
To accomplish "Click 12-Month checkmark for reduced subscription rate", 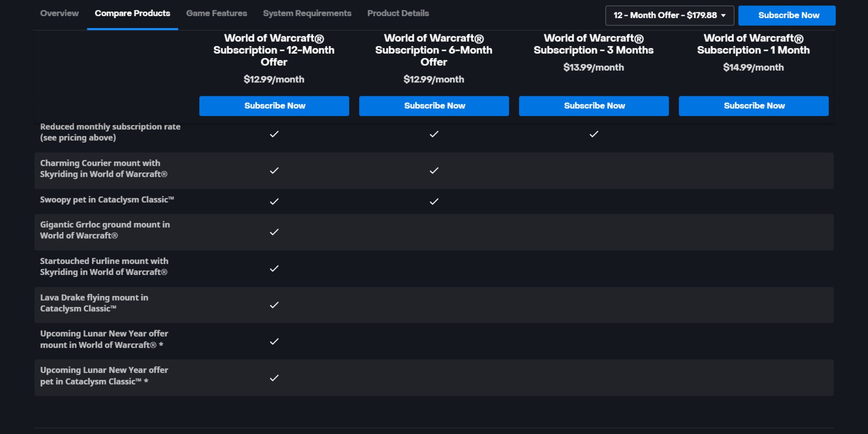I will coord(274,134).
